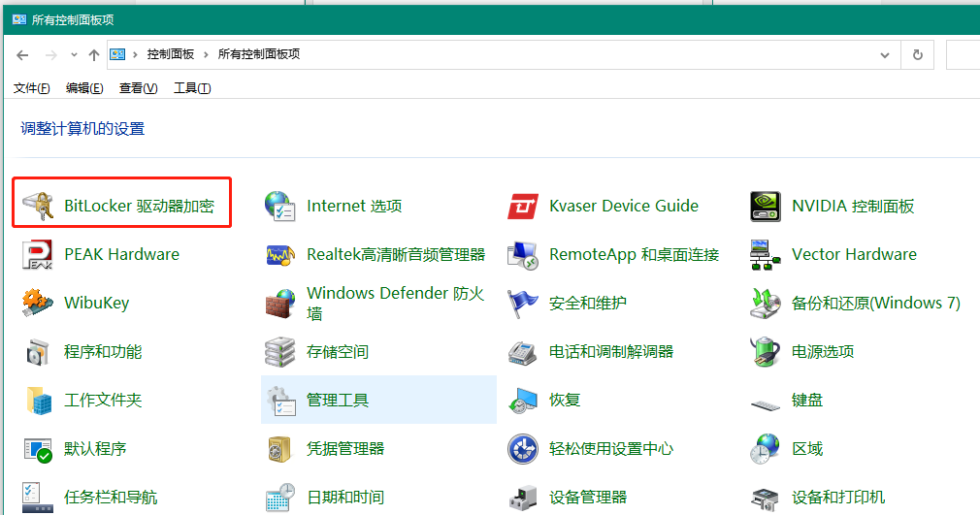Go up one level with up arrow
980x515 pixels.
(x=94, y=55)
